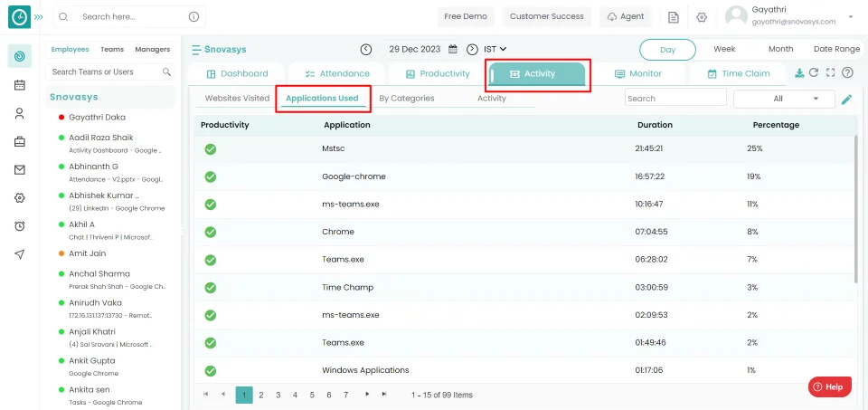Go to previous date arrow

click(366, 49)
